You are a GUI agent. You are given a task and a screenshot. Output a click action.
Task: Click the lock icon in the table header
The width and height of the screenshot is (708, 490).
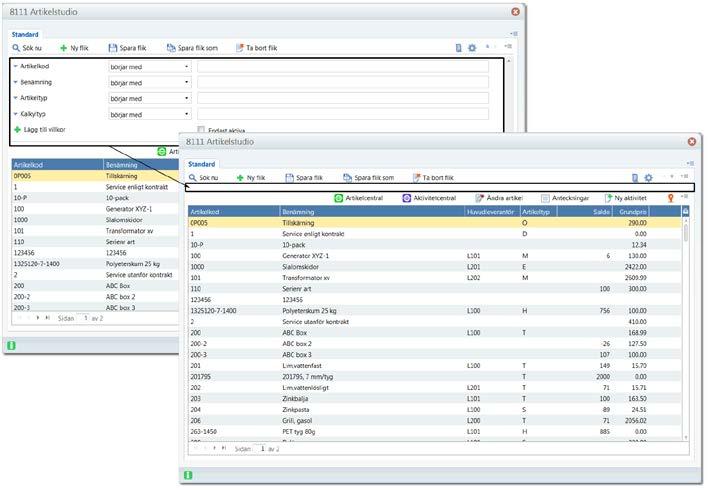coord(685,211)
